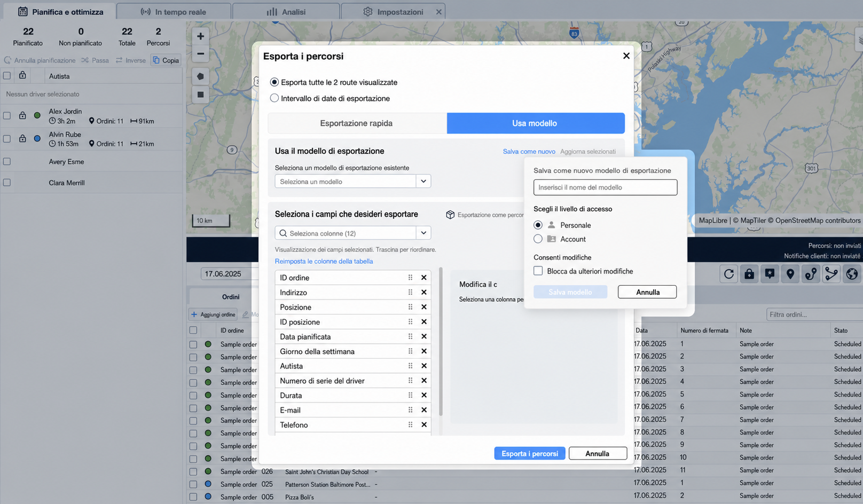Click the starred comment icon in toolbar

pyautogui.click(x=770, y=274)
